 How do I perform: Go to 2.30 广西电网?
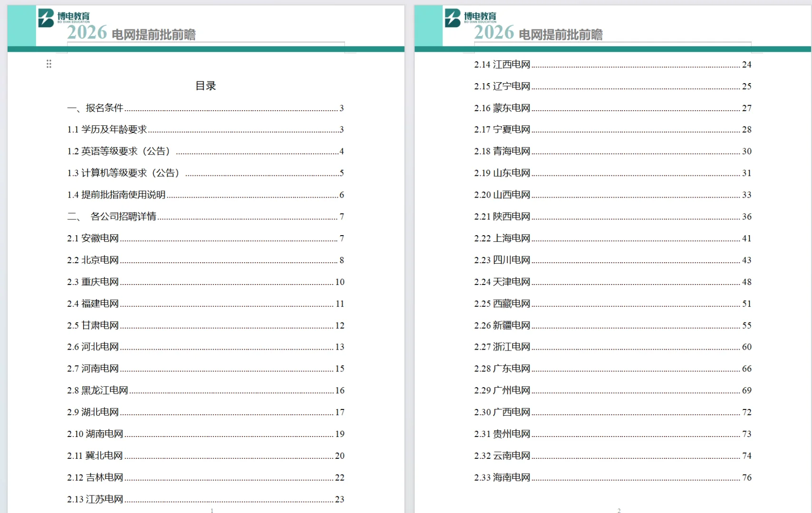coord(613,412)
